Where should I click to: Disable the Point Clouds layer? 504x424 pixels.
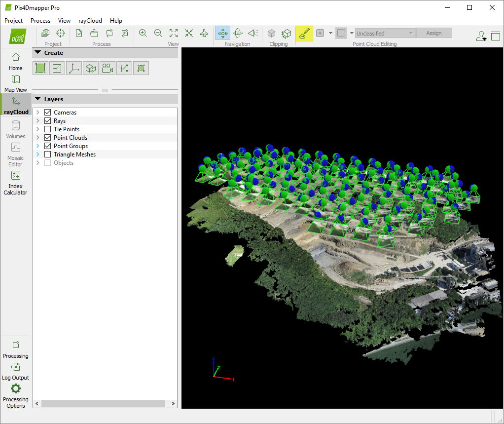pyautogui.click(x=47, y=137)
